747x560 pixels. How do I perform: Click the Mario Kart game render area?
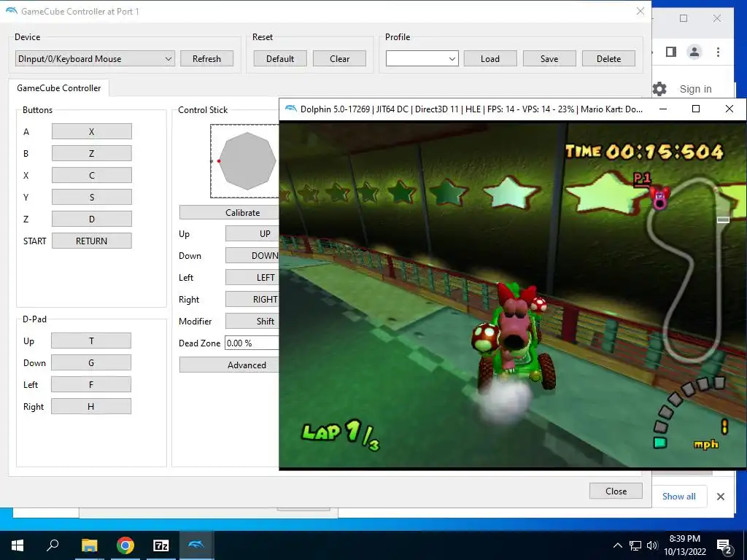click(512, 295)
